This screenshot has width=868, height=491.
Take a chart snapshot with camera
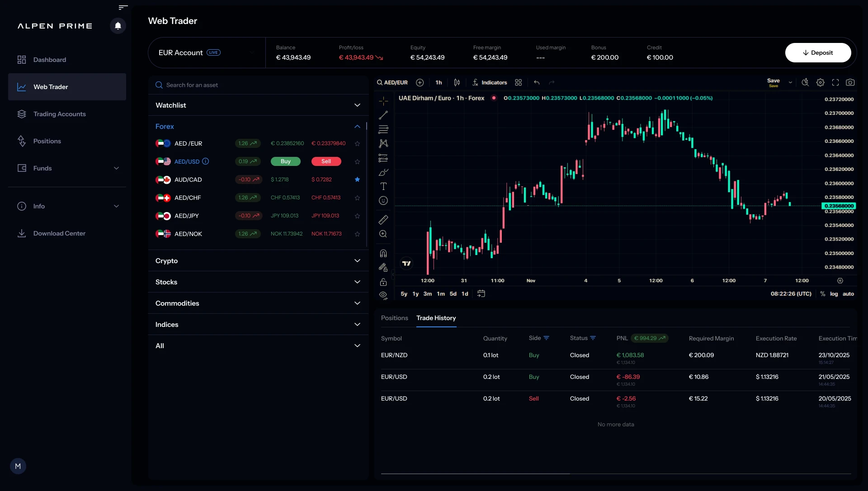click(x=850, y=83)
